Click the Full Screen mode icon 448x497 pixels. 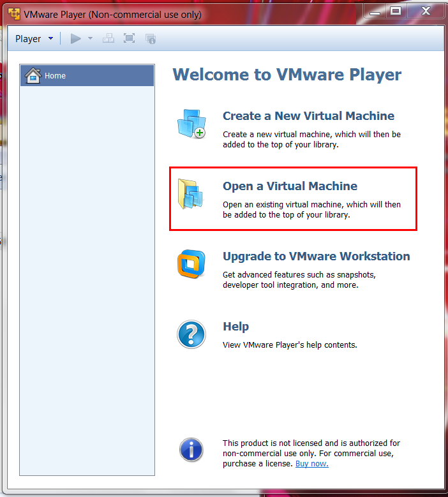(x=129, y=38)
